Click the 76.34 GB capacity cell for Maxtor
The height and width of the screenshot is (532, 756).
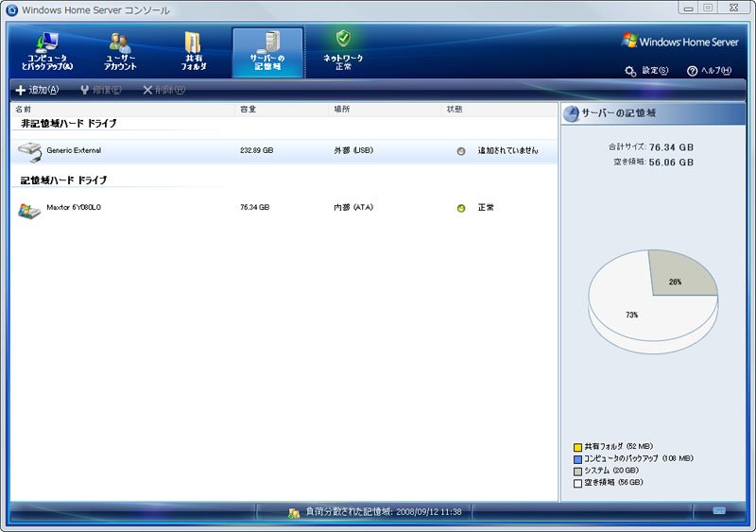(x=254, y=207)
